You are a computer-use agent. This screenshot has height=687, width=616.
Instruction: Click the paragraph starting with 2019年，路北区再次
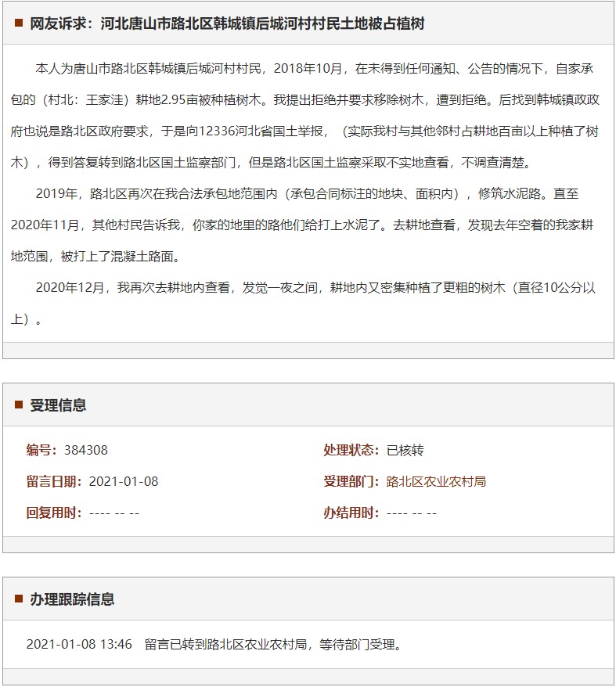[308, 225]
